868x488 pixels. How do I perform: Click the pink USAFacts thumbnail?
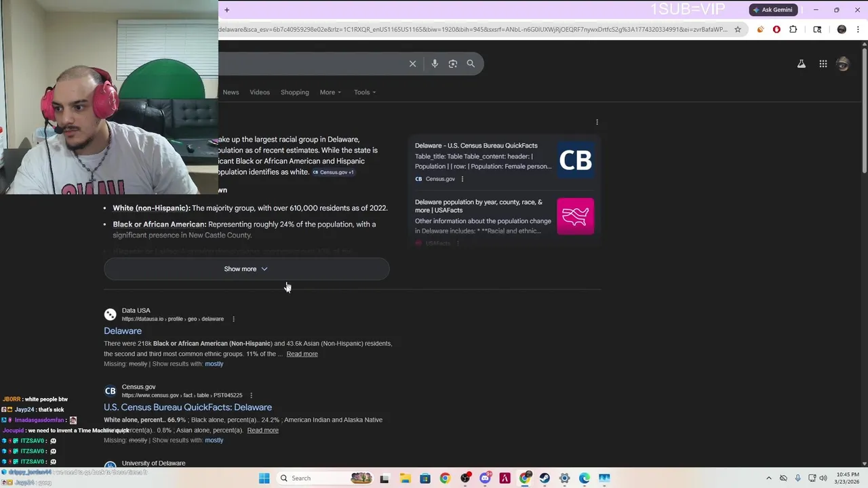[575, 216]
